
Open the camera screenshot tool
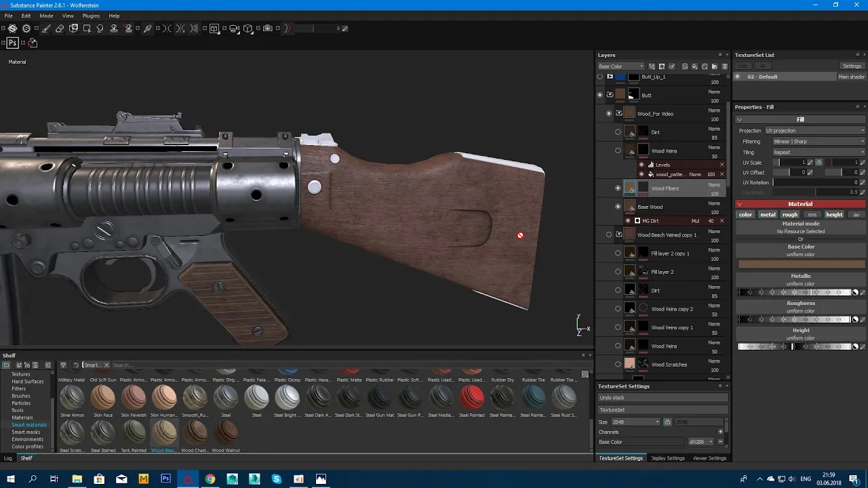268,28
